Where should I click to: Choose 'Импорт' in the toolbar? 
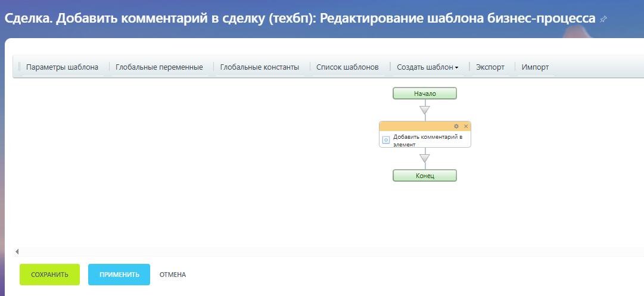point(535,67)
